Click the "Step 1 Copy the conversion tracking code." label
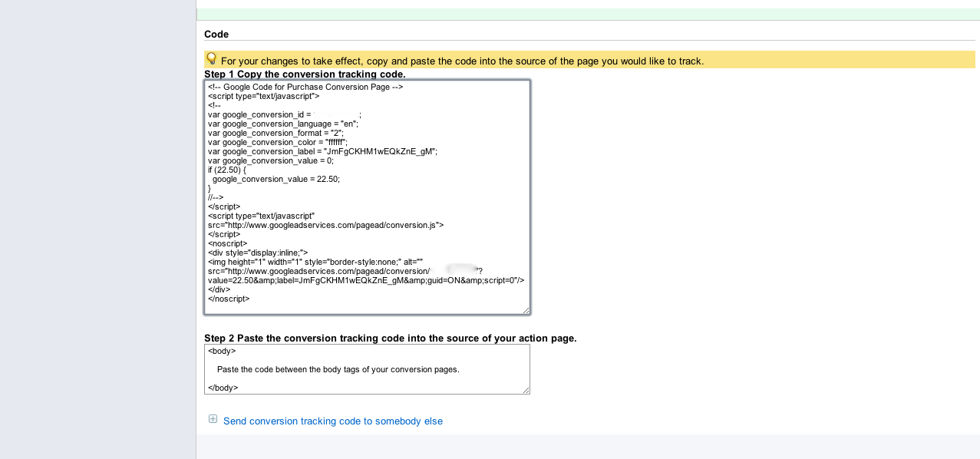Viewport: 980px width, 459px height. pos(305,74)
